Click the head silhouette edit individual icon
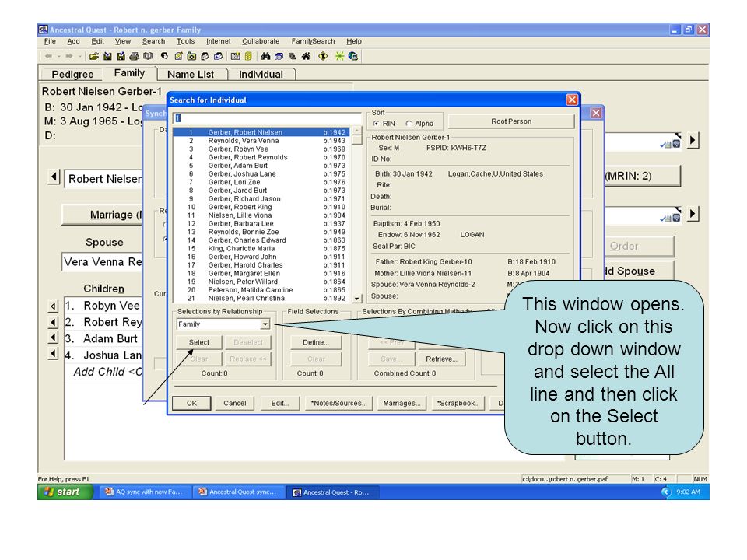The width and height of the screenshot is (747, 560). [x=164, y=56]
